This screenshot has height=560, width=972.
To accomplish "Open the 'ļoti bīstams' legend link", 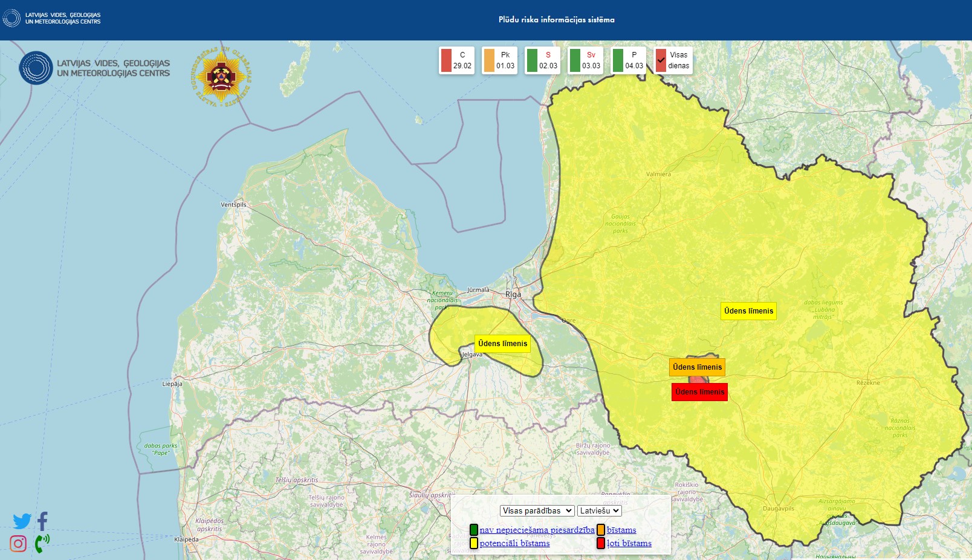I will coord(629,544).
